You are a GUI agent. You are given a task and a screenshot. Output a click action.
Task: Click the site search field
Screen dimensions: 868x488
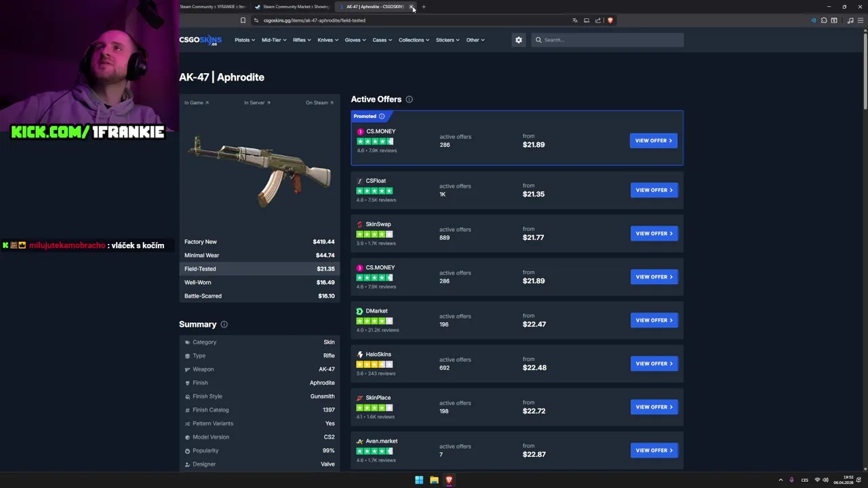tap(608, 40)
